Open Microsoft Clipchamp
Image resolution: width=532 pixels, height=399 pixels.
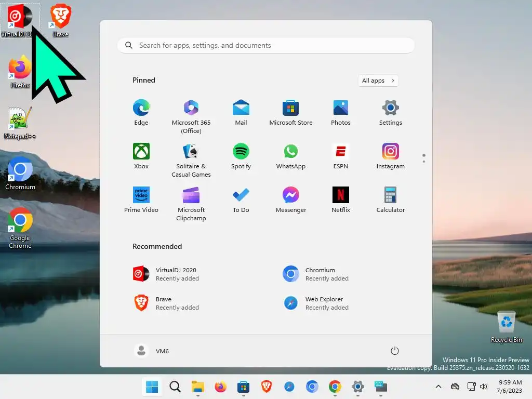pyautogui.click(x=191, y=204)
